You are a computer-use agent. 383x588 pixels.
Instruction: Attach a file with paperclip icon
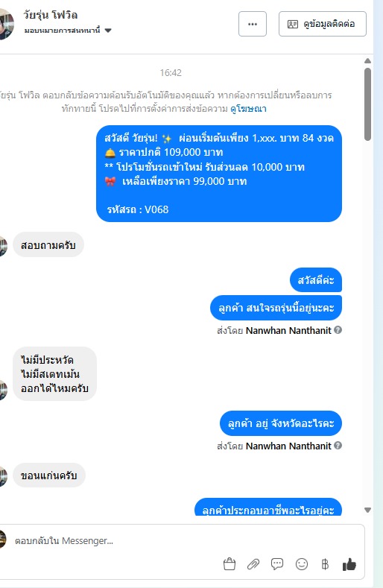253,564
